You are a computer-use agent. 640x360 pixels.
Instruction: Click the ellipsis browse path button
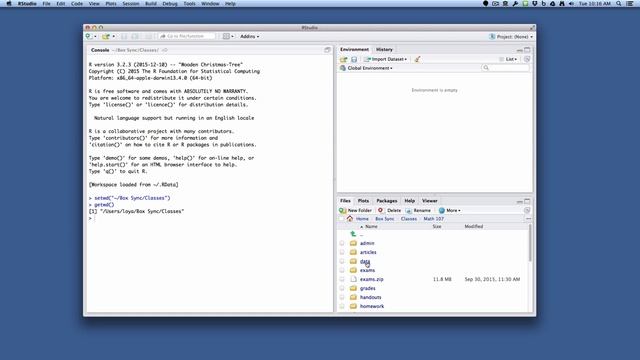coord(529,219)
